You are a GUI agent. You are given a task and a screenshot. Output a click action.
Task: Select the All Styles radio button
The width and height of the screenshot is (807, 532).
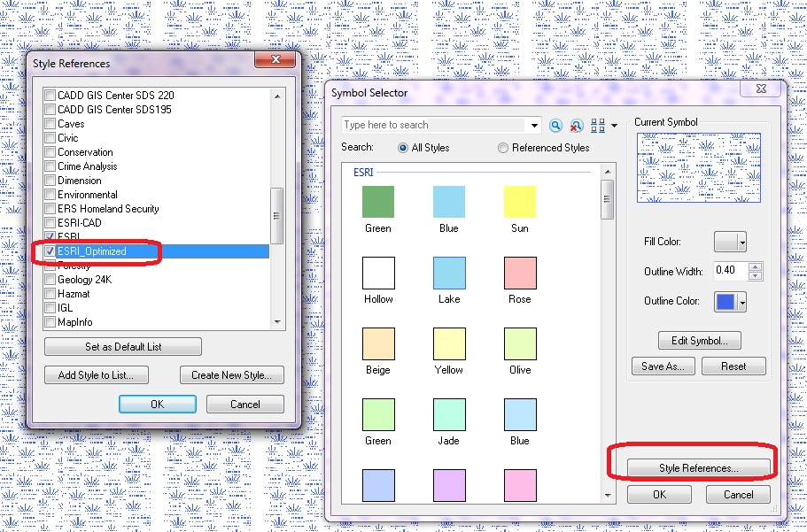[x=403, y=148]
